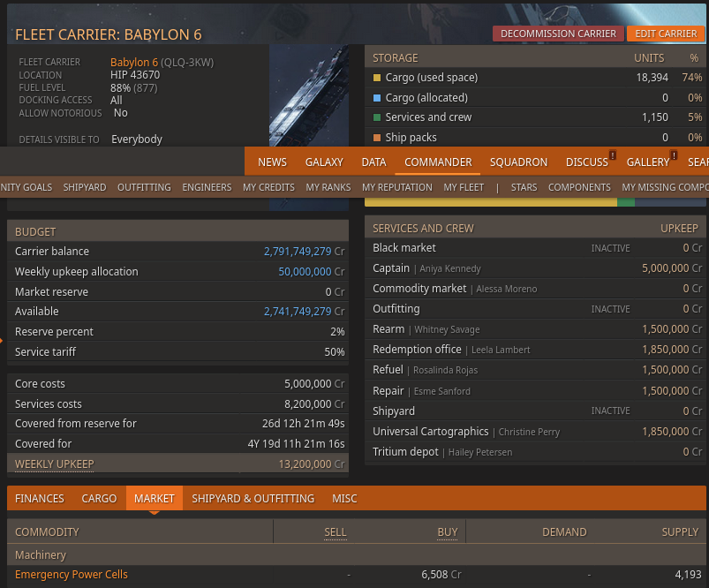Click the Shipyard INACTIVE status

610,411
